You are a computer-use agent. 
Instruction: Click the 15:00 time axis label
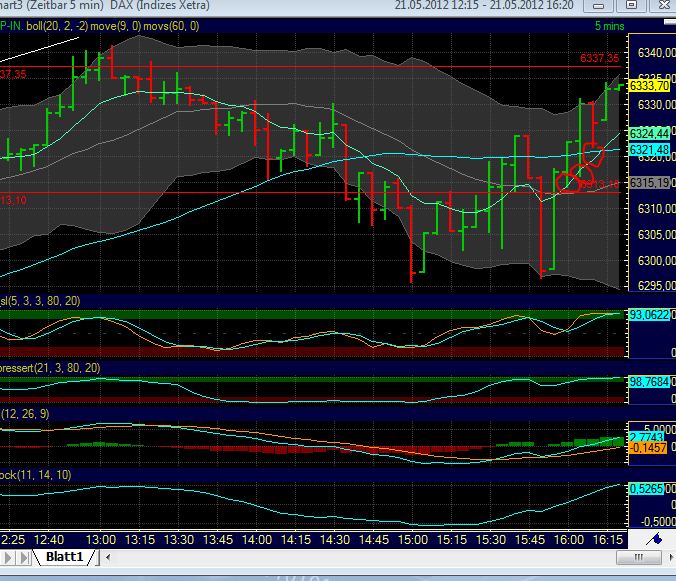coord(413,540)
